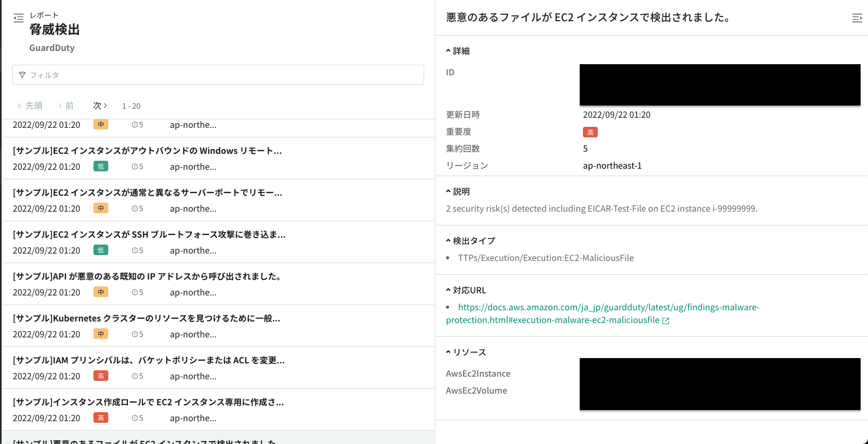The image size is (868, 444).
Task: Open the GuardDuty findings-malware-protection docs link
Action: 603,314
